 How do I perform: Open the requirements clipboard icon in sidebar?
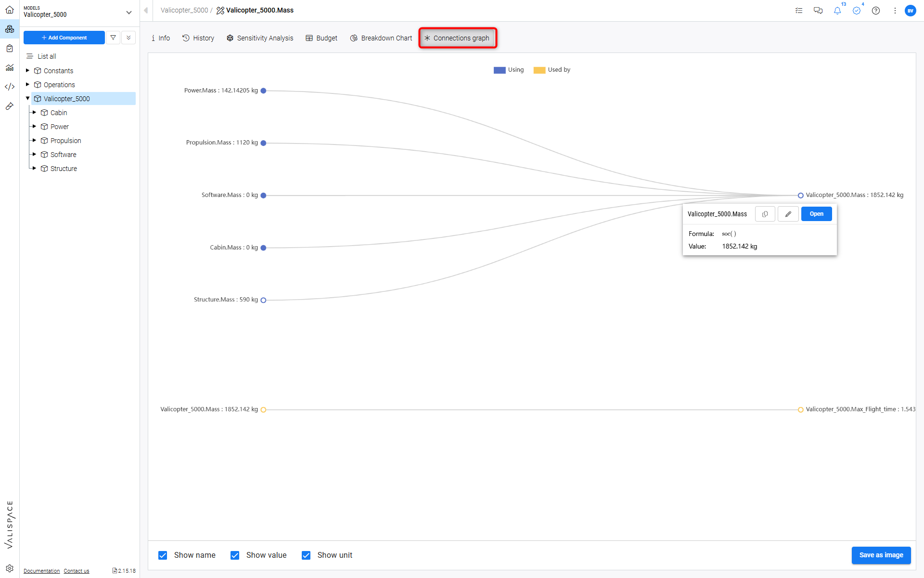(x=10, y=48)
